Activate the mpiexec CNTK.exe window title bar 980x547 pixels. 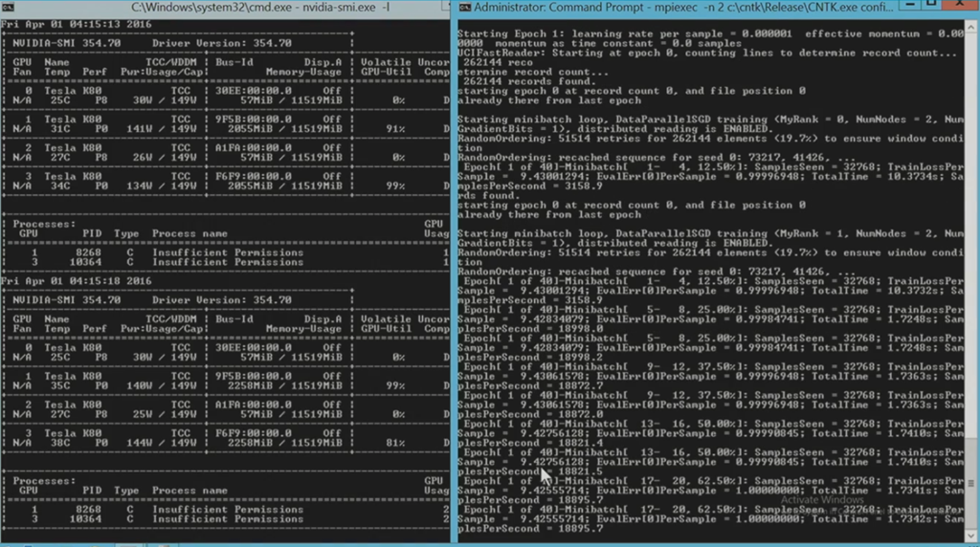click(683, 8)
